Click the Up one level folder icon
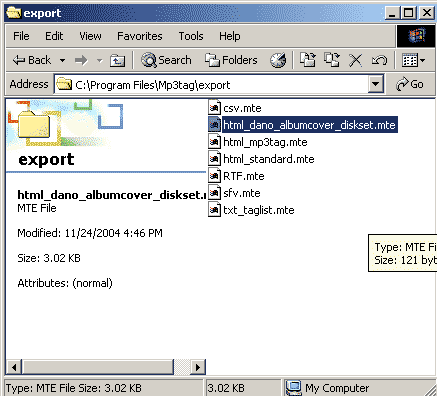The image size is (437, 396). click(x=117, y=60)
